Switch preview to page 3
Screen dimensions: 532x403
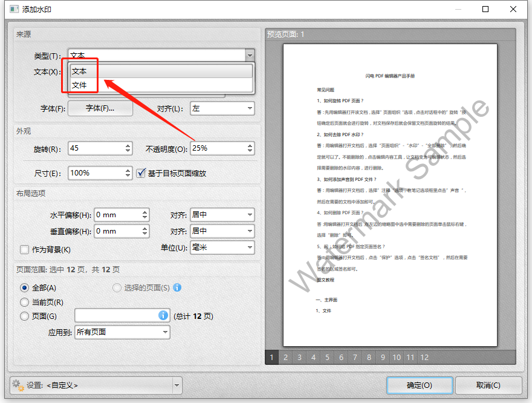(x=300, y=358)
